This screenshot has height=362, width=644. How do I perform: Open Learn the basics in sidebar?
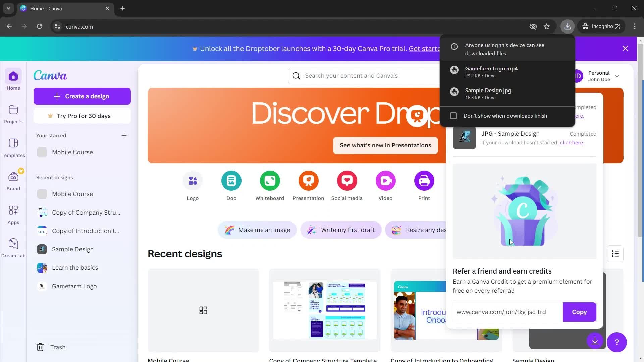coord(82,268)
